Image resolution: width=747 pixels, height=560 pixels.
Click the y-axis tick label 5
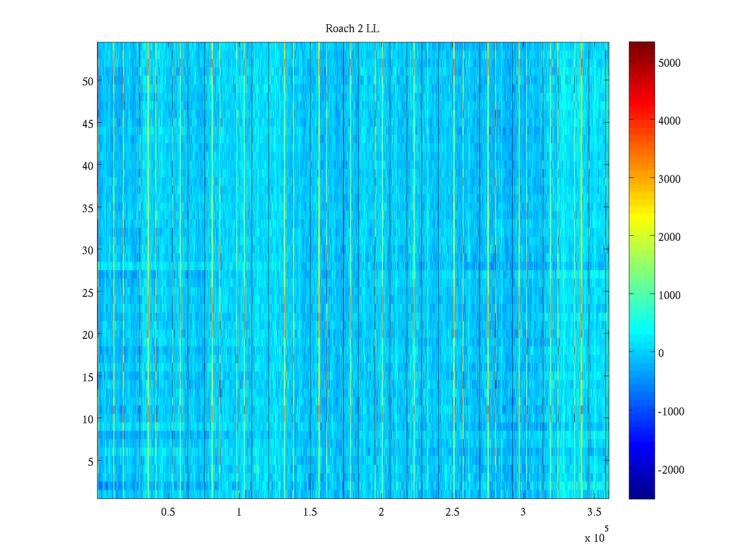pyautogui.click(x=91, y=462)
